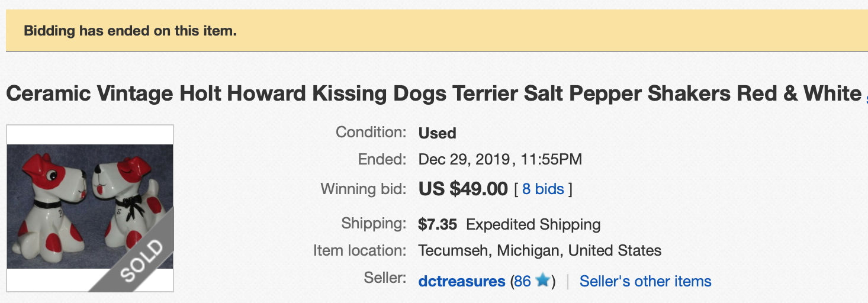
Task: Click the $7.35 shipping cost
Action: pos(438,225)
